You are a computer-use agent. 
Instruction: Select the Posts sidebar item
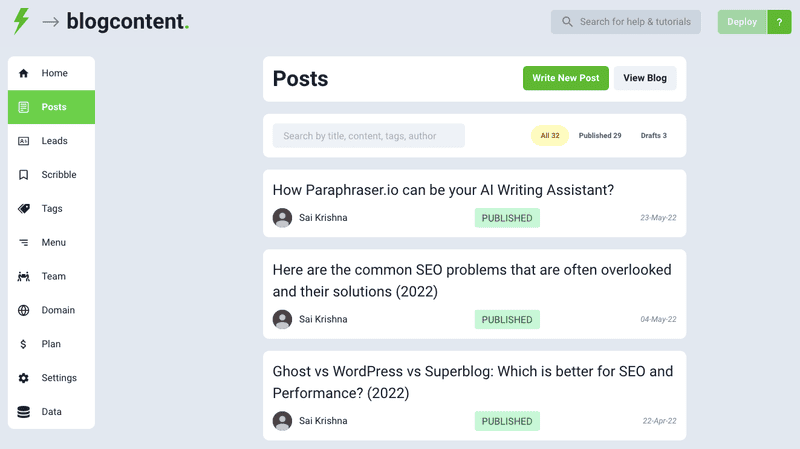click(52, 107)
